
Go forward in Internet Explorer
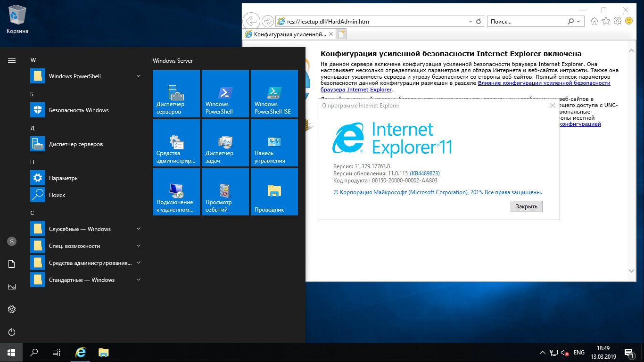tap(267, 21)
